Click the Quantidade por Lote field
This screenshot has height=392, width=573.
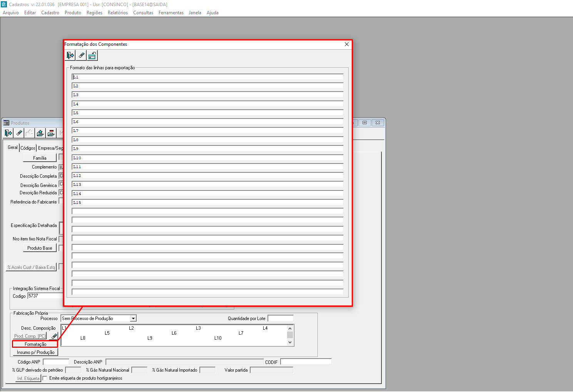pos(281,319)
